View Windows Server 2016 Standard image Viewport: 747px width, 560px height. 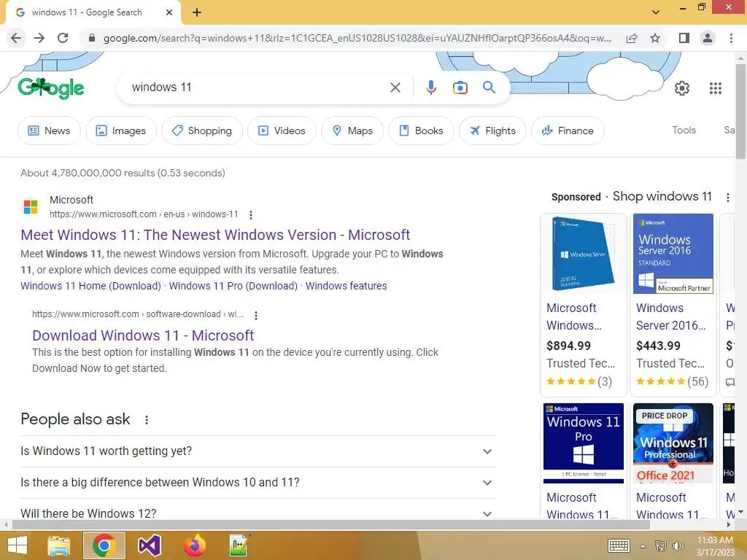(x=673, y=253)
